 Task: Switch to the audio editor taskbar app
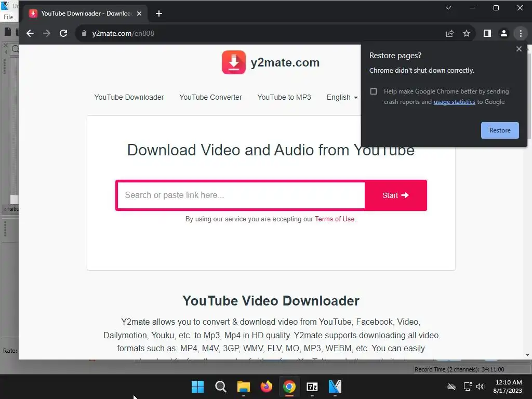click(335, 387)
